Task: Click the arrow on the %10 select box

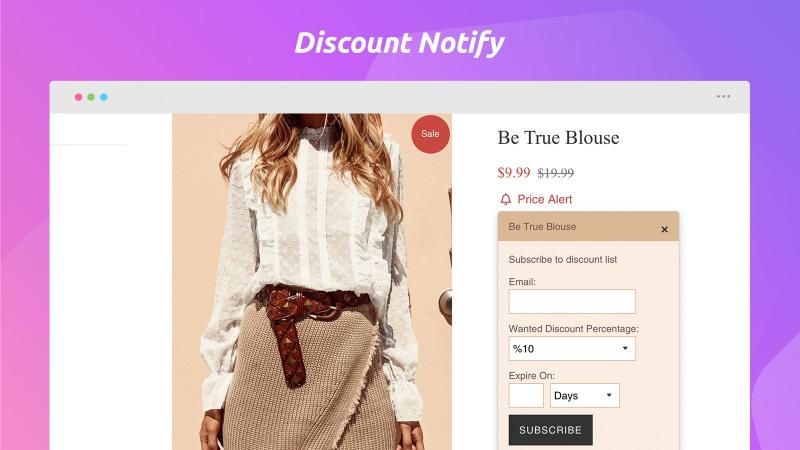Action: pyautogui.click(x=625, y=348)
